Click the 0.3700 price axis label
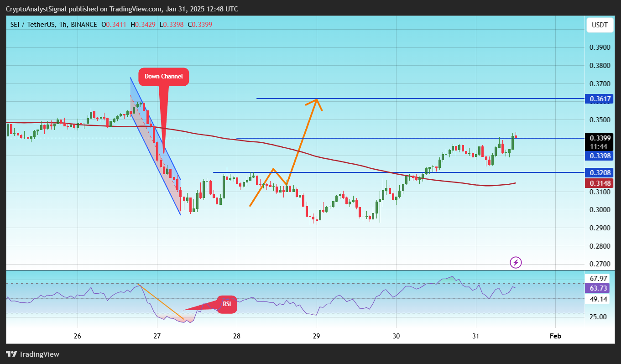Screen dimensions: 621x364 [x=600, y=84]
